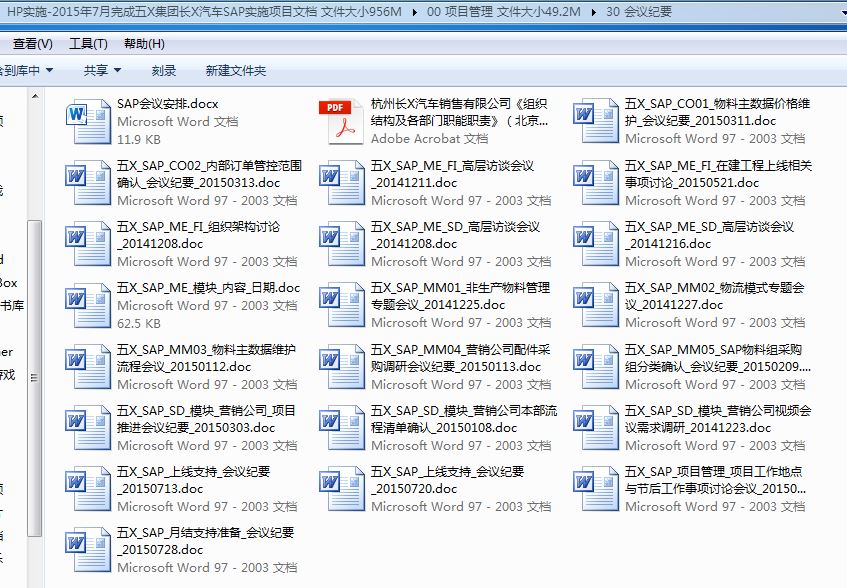This screenshot has height=588, width=847.
Task: Select the MM02_物流模式专题会议 file icon
Action: (x=596, y=305)
